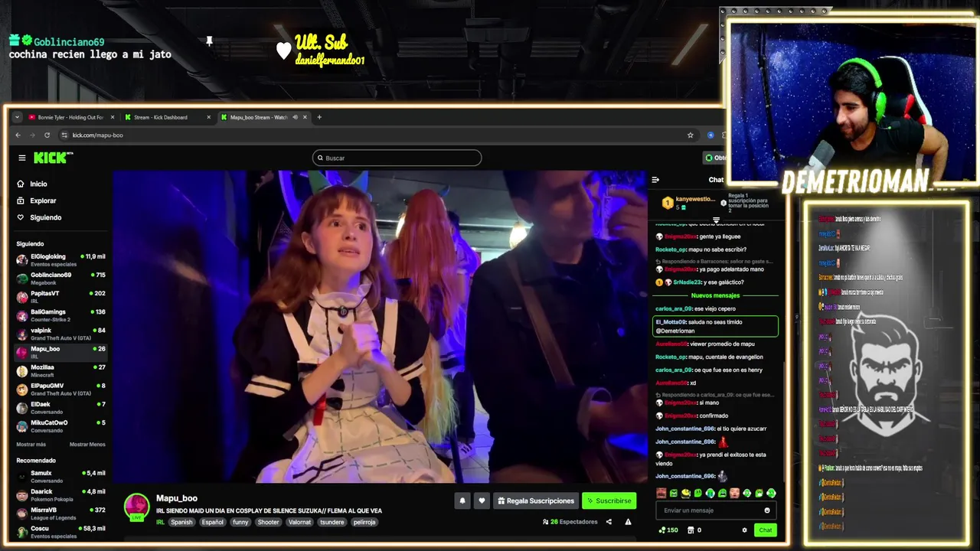
Task: Open emoji picker in message field
Action: [x=767, y=510]
